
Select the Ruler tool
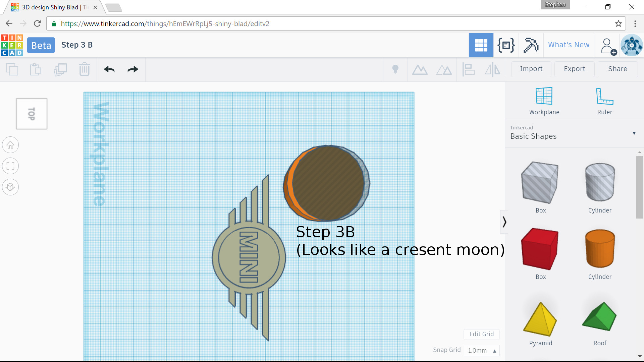(604, 101)
